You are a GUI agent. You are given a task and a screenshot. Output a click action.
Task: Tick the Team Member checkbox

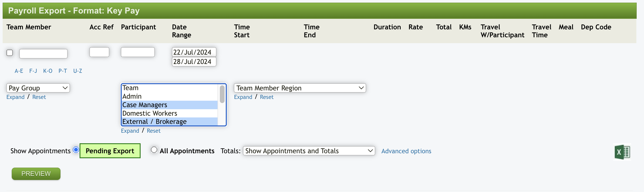[x=10, y=53]
